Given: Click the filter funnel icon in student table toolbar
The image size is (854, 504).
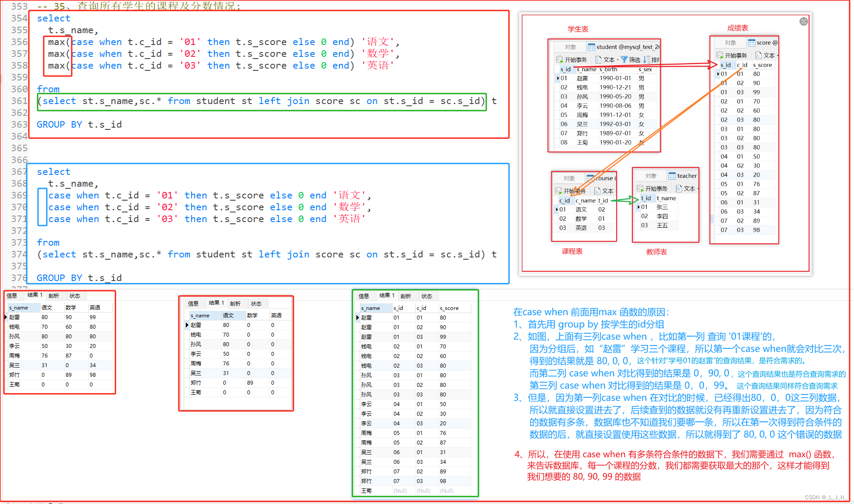Looking at the screenshot, I should point(624,59).
